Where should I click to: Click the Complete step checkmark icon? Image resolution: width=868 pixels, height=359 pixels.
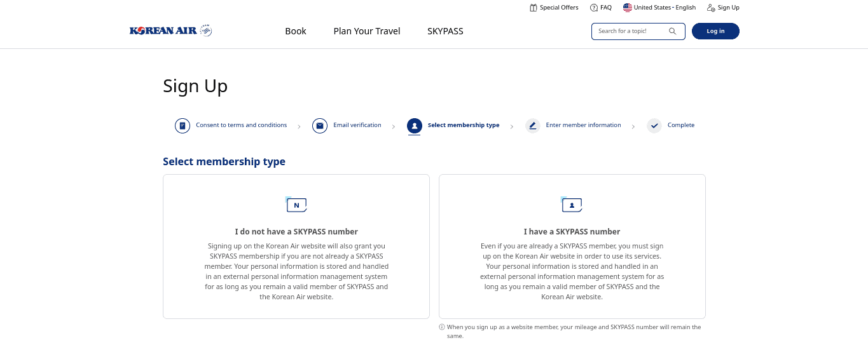(x=654, y=126)
